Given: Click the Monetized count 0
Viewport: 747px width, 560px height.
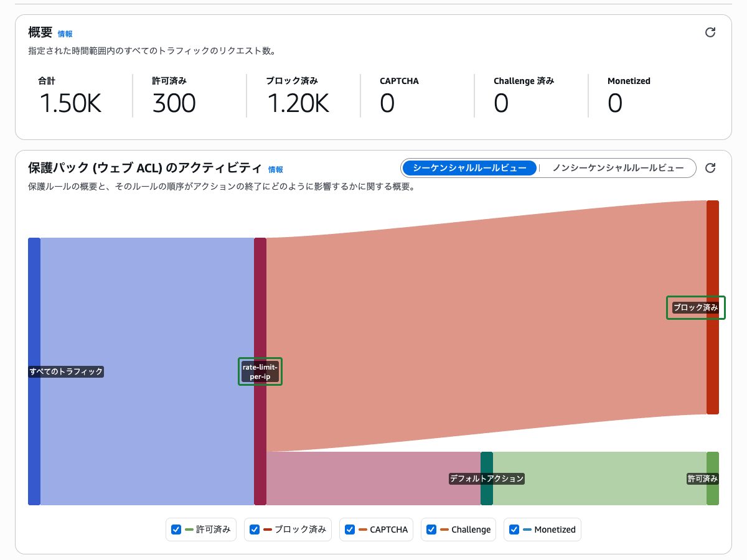Looking at the screenshot, I should point(615,103).
